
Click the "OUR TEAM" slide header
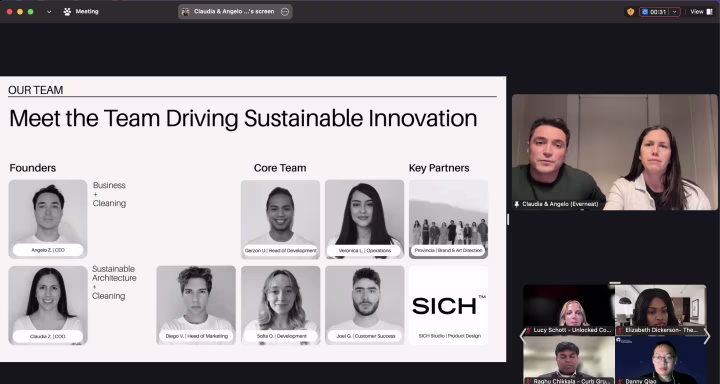[36, 90]
